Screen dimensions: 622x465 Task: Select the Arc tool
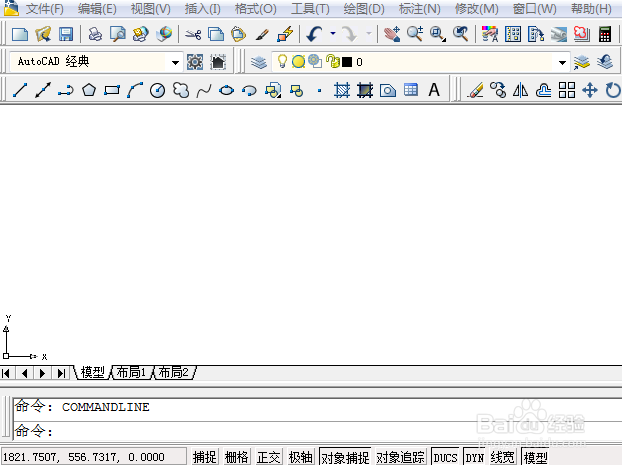click(135, 90)
